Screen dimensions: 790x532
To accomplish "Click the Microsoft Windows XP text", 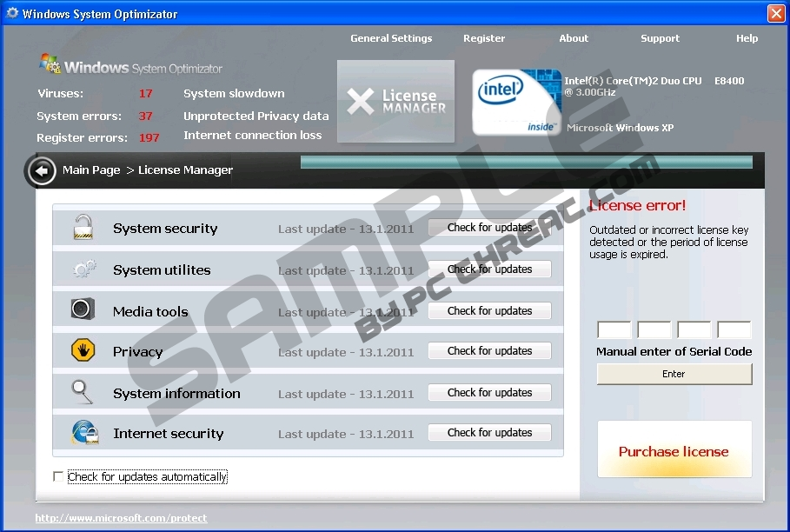I will (x=621, y=128).
